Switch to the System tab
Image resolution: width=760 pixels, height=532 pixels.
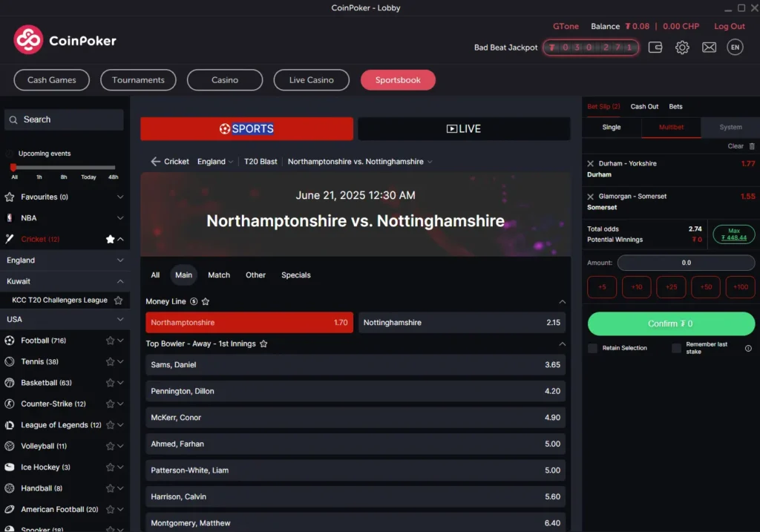click(x=730, y=127)
